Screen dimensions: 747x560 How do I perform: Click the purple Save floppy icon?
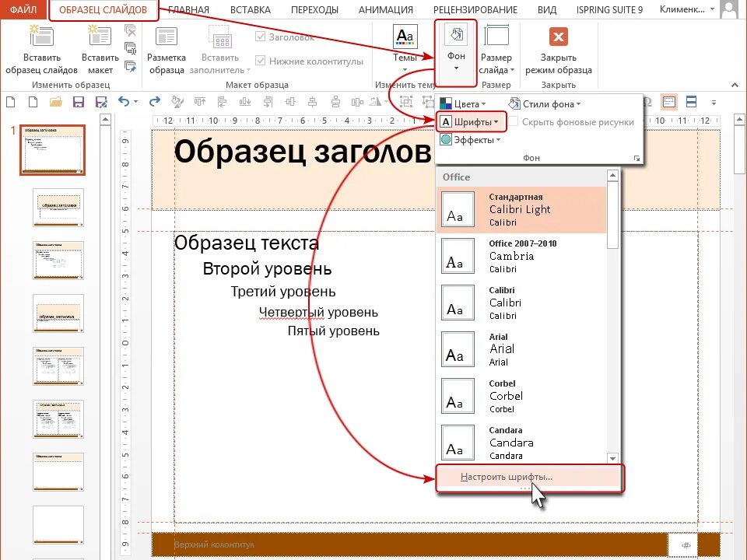click(78, 101)
